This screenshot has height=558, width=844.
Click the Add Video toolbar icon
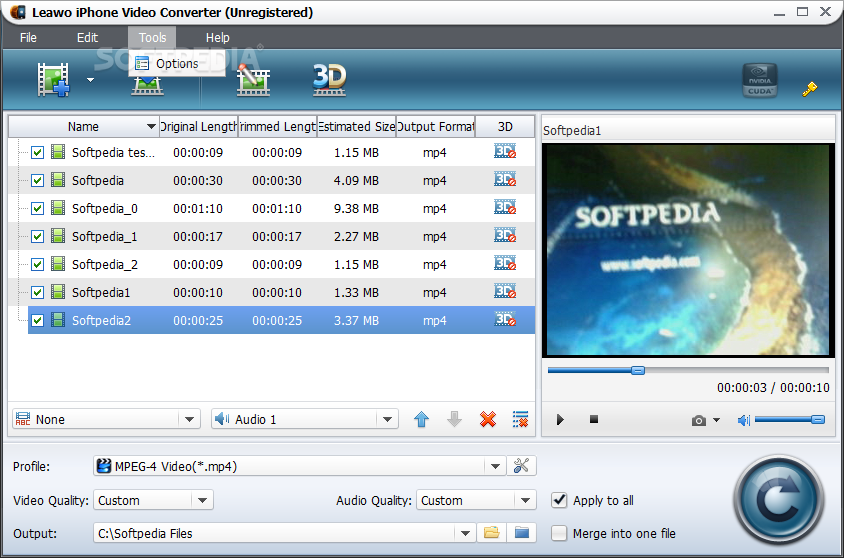tap(53, 80)
